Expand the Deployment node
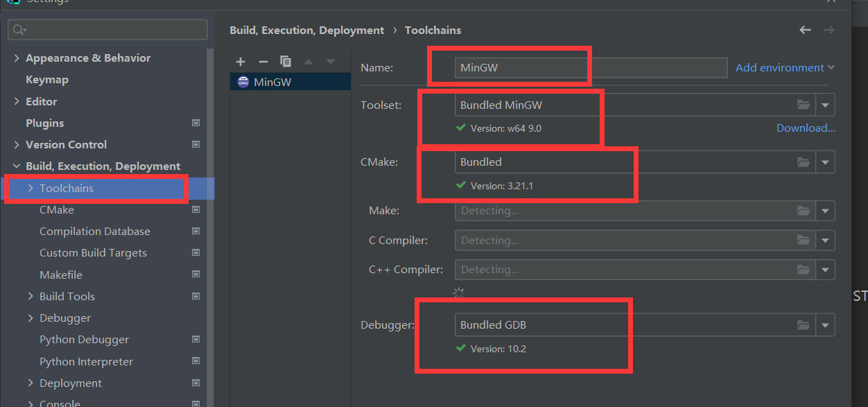 coord(31,383)
